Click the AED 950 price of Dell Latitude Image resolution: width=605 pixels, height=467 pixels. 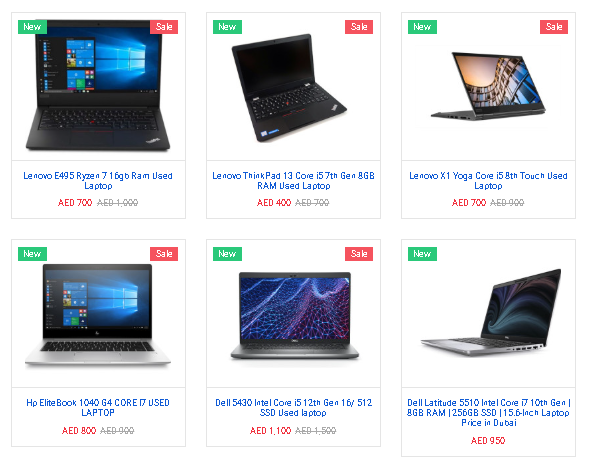click(488, 440)
